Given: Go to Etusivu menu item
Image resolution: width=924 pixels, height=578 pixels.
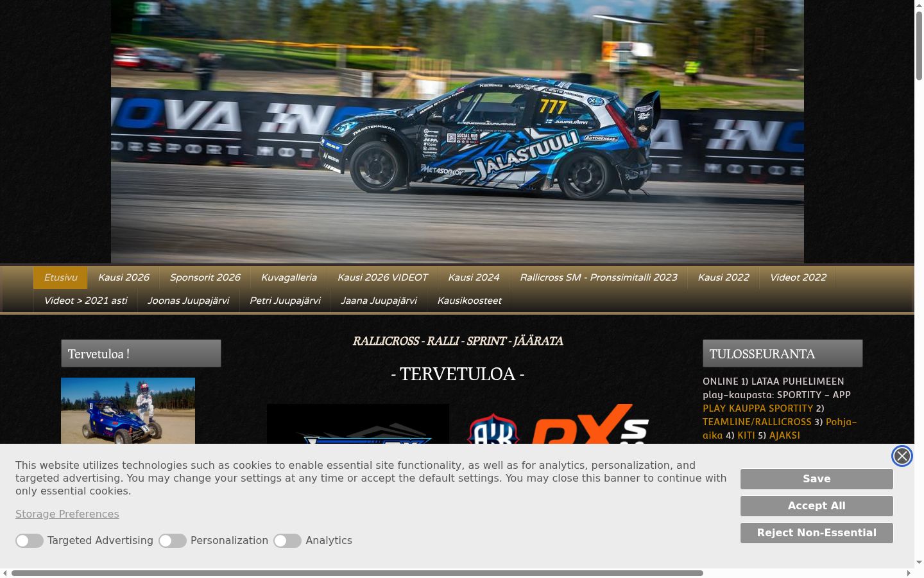Looking at the screenshot, I should pos(60,277).
